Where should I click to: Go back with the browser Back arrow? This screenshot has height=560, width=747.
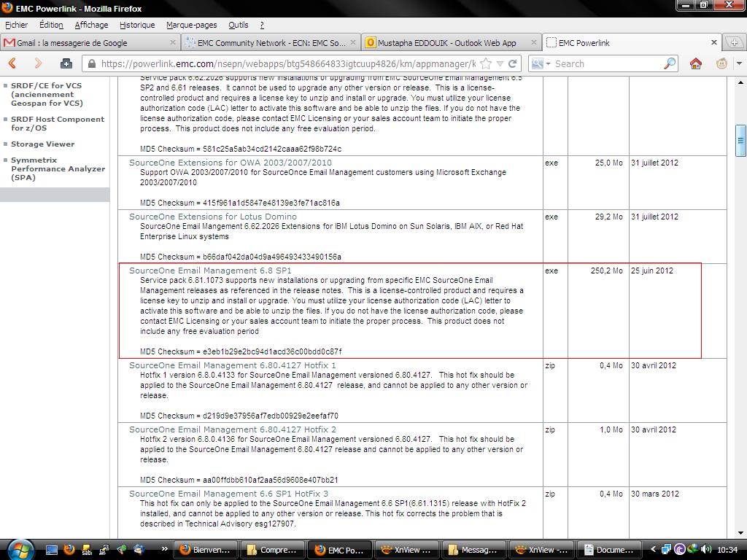pyautogui.click(x=12, y=63)
